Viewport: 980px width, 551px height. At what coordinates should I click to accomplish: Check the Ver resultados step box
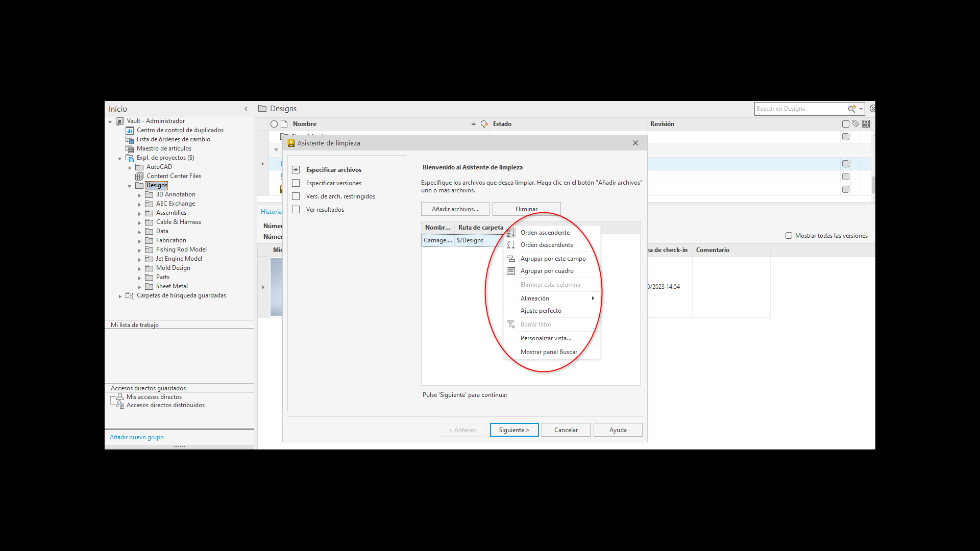click(296, 210)
